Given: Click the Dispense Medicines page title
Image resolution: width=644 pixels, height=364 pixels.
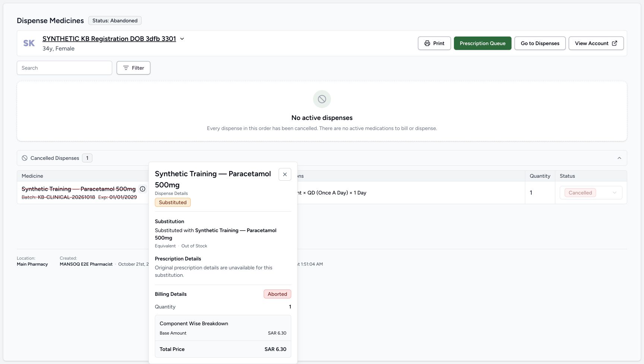Looking at the screenshot, I should point(50,20).
